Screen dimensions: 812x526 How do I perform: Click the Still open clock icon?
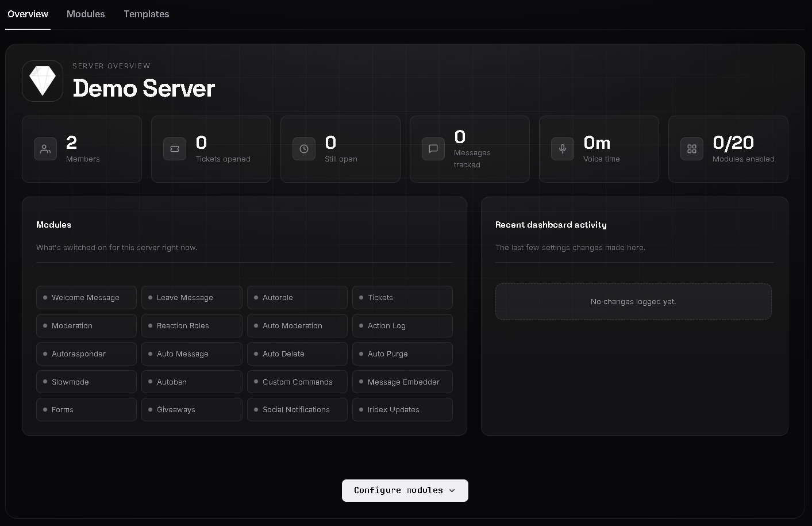pos(304,149)
